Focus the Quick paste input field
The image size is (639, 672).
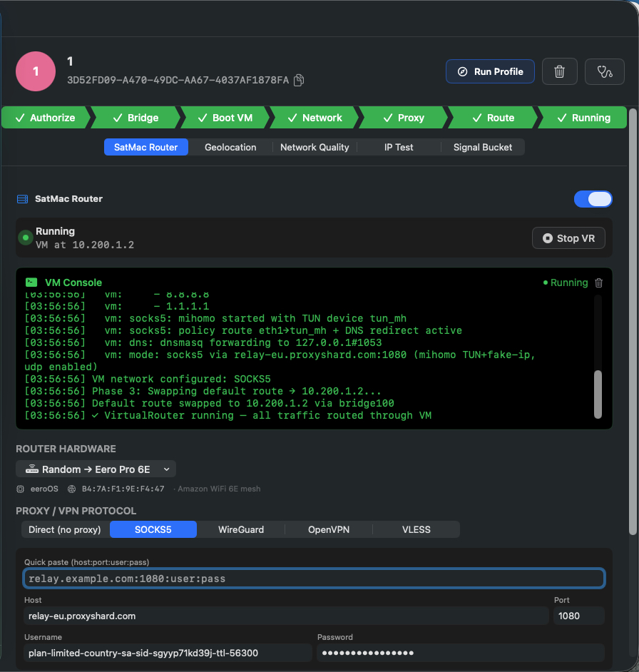tap(314, 579)
